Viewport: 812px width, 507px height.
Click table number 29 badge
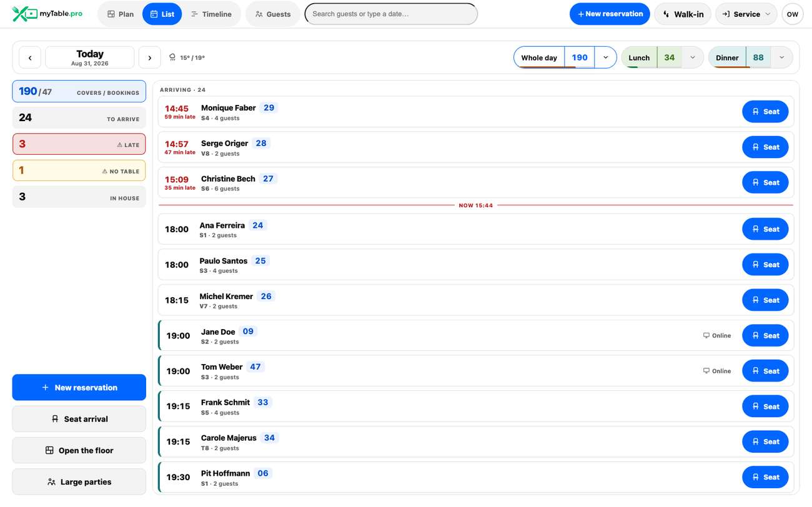[x=269, y=107]
